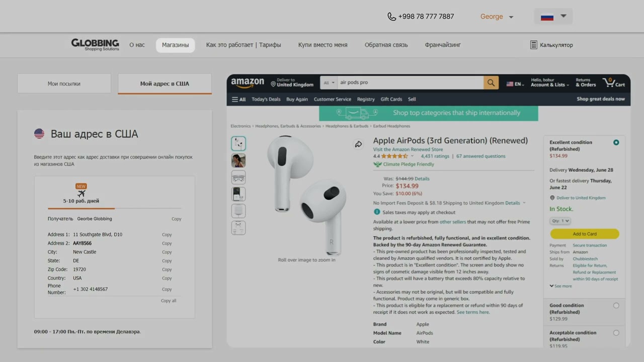Click the US flag beside address heading

(39, 134)
